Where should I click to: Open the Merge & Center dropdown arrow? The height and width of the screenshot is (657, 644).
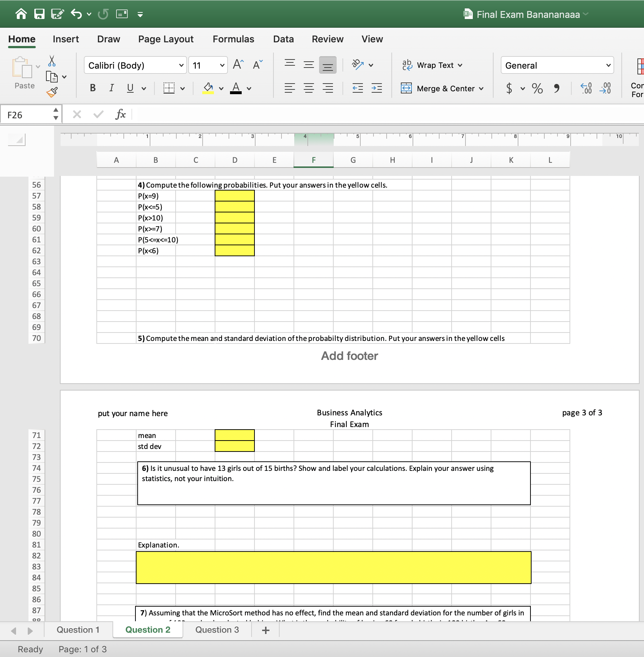click(x=481, y=89)
